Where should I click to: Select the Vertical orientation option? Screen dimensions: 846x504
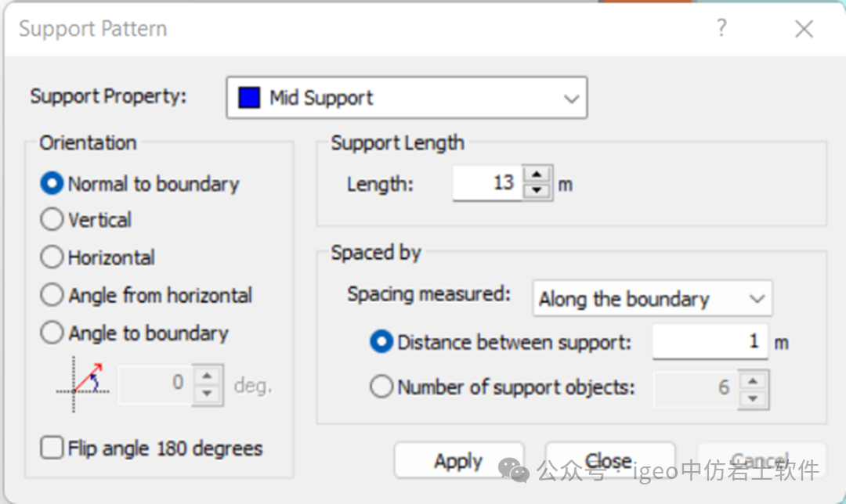coord(52,220)
